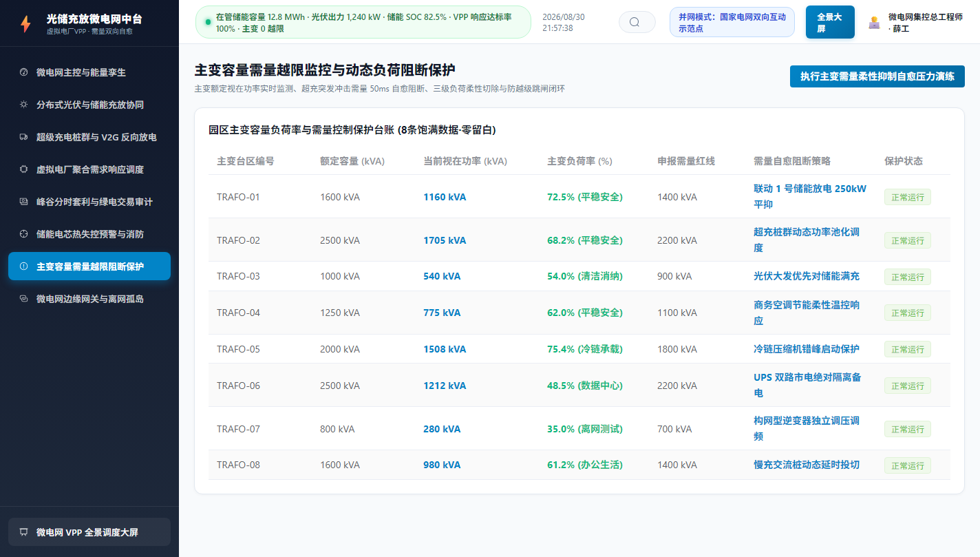Click the truck icon beside 超级充电桩群
The width and height of the screenshot is (980, 557).
(23, 137)
